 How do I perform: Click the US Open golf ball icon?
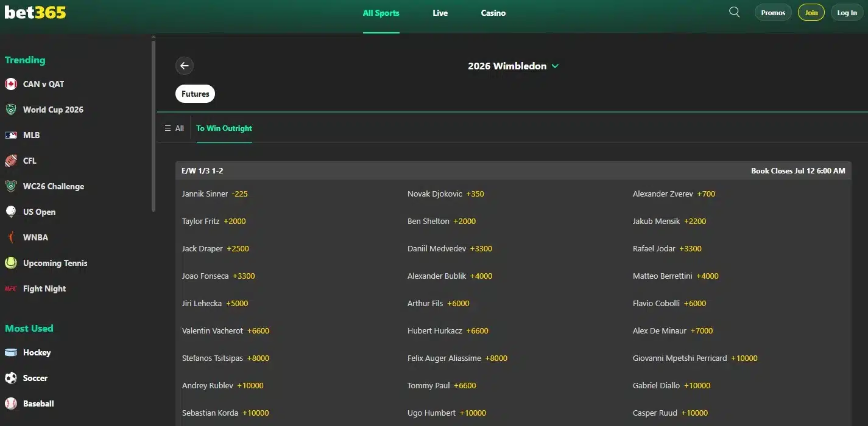coord(11,212)
